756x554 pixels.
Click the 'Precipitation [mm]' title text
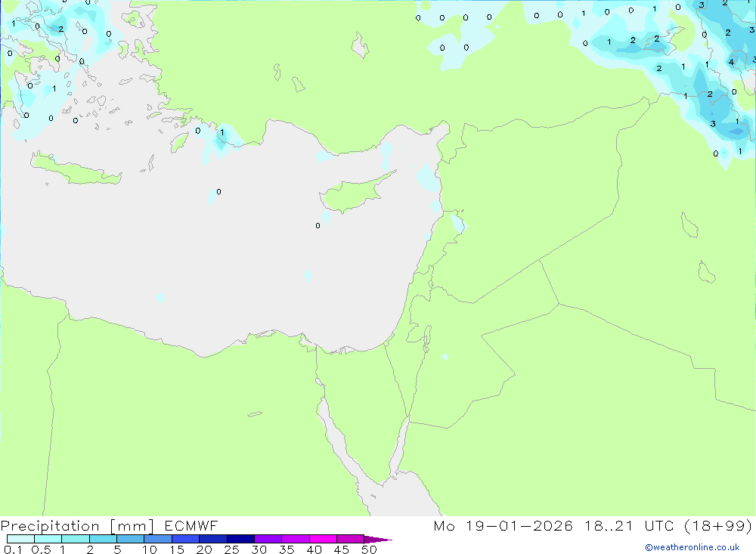point(77,526)
